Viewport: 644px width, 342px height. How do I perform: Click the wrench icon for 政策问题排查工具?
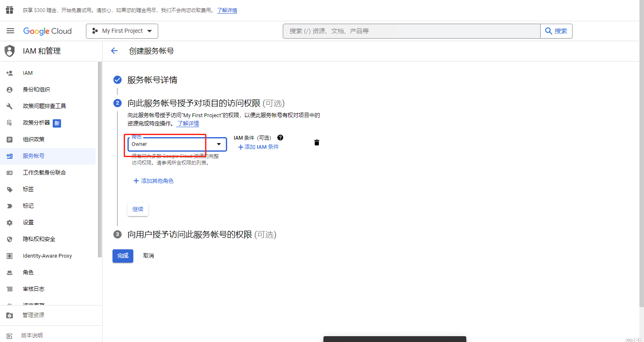[x=10, y=106]
